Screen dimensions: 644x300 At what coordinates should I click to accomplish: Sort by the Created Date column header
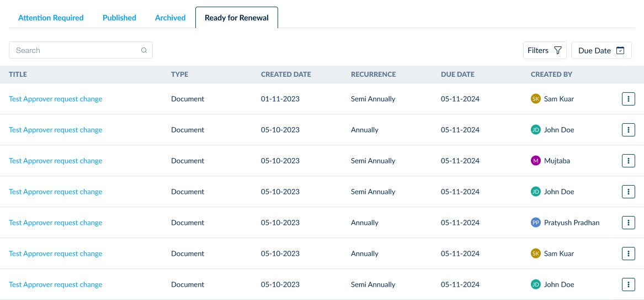[286, 74]
